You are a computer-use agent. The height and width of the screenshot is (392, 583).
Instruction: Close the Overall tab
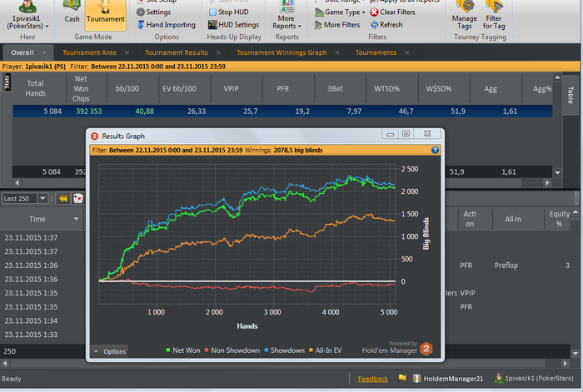coord(45,52)
